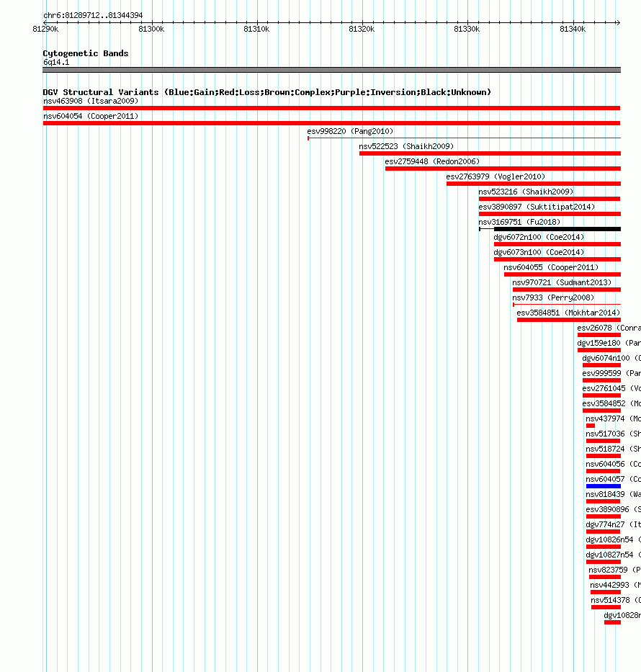Select esv2763979 (Vogler2010) variant label
This screenshot has height=672, width=641.
(x=496, y=176)
